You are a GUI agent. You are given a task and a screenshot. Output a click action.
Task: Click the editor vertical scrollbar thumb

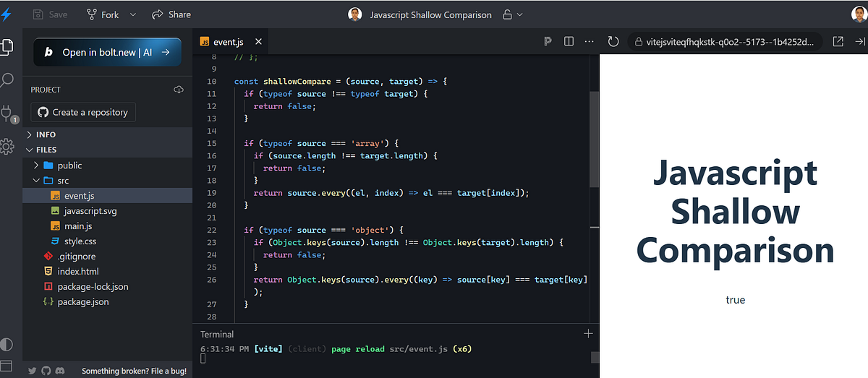tap(595, 139)
